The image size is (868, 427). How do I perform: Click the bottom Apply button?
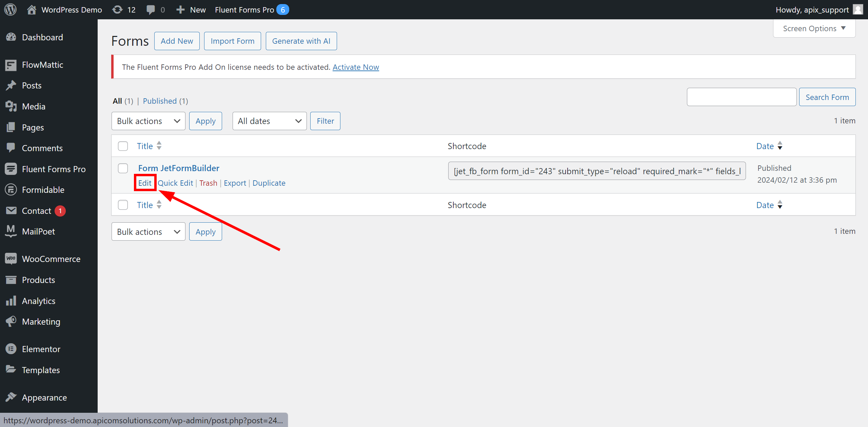205,232
